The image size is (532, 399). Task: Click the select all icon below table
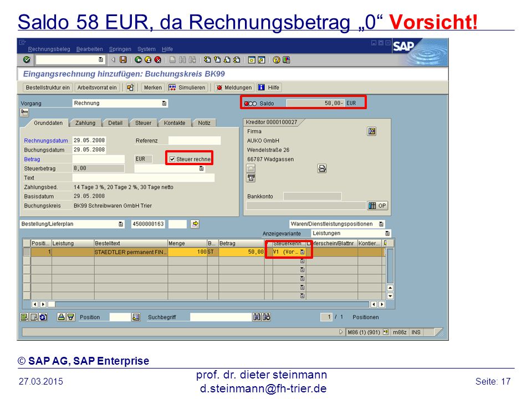(24, 317)
